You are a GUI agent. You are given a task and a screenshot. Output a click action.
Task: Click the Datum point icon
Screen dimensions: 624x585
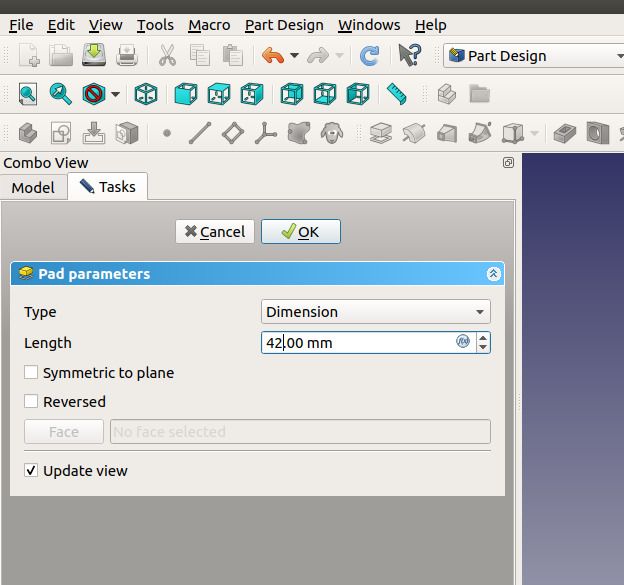click(167, 133)
